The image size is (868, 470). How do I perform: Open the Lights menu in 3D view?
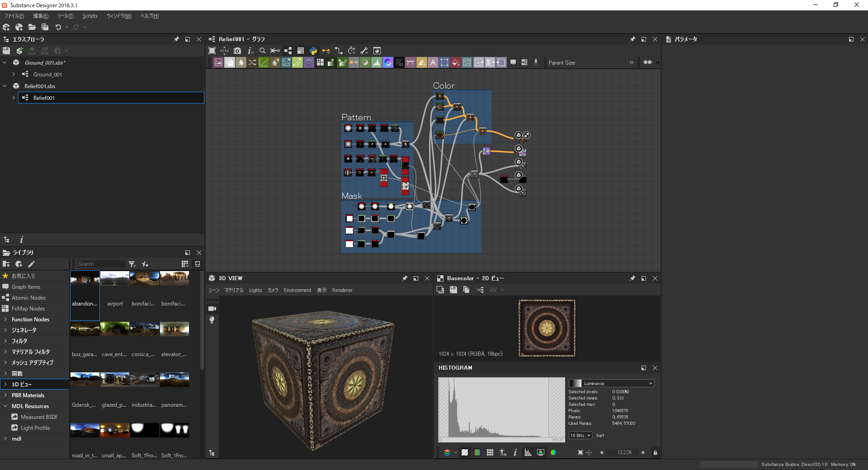255,290
